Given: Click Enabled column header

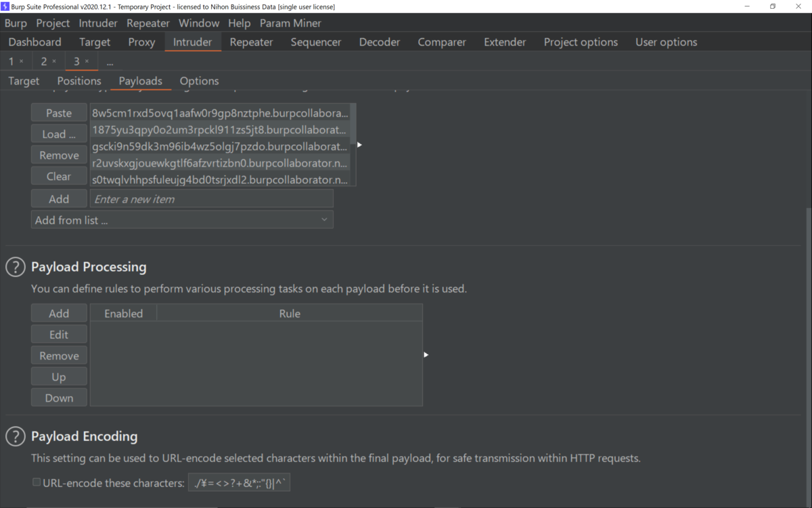Looking at the screenshot, I should [x=124, y=314].
